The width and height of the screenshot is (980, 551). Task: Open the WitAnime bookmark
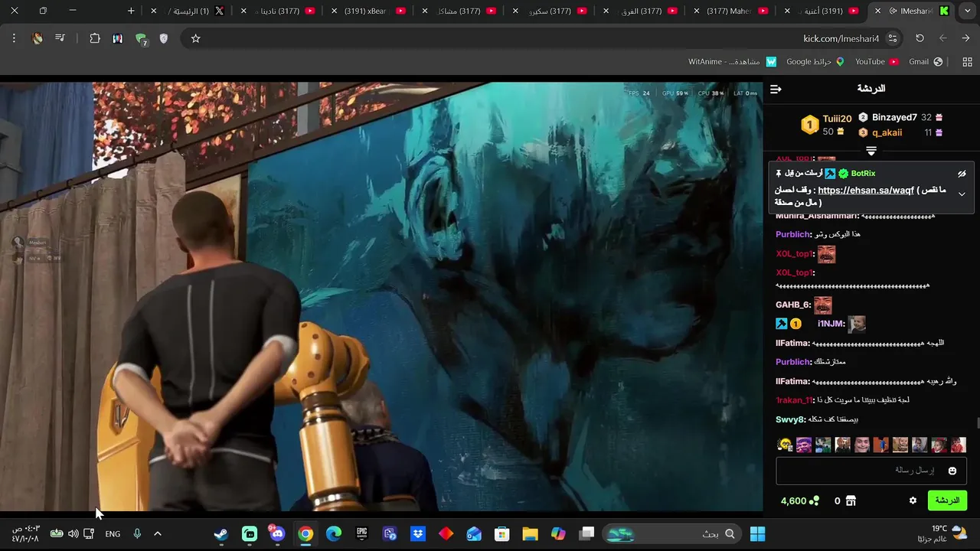tap(733, 62)
